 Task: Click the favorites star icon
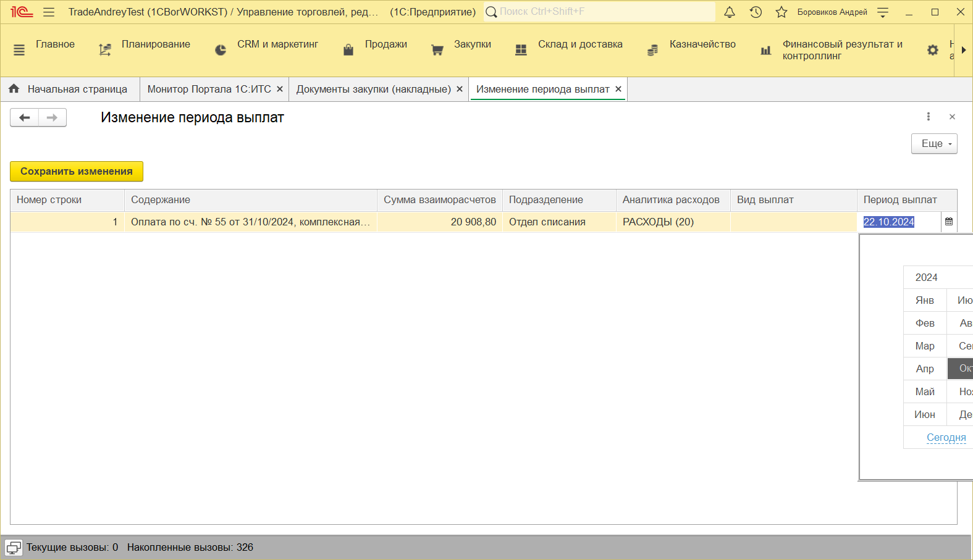781,12
